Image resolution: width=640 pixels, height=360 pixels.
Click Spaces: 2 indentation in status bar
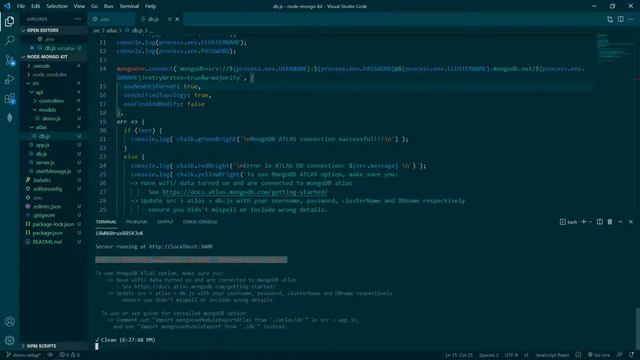tap(489, 355)
